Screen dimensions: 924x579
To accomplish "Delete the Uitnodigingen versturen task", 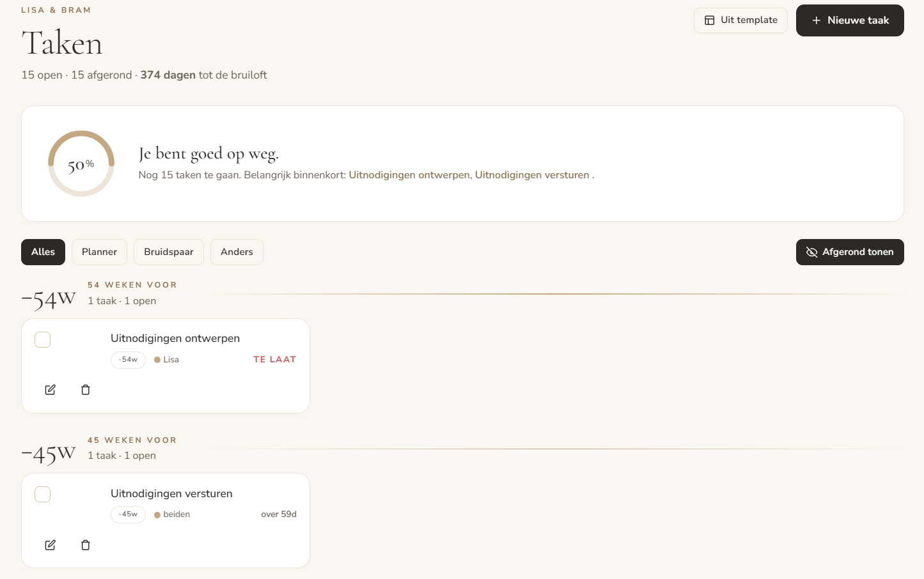I will pyautogui.click(x=86, y=545).
